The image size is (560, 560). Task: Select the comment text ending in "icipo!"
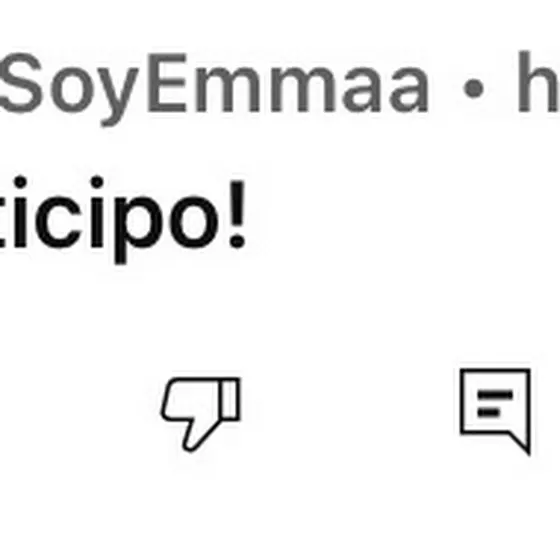point(123,220)
